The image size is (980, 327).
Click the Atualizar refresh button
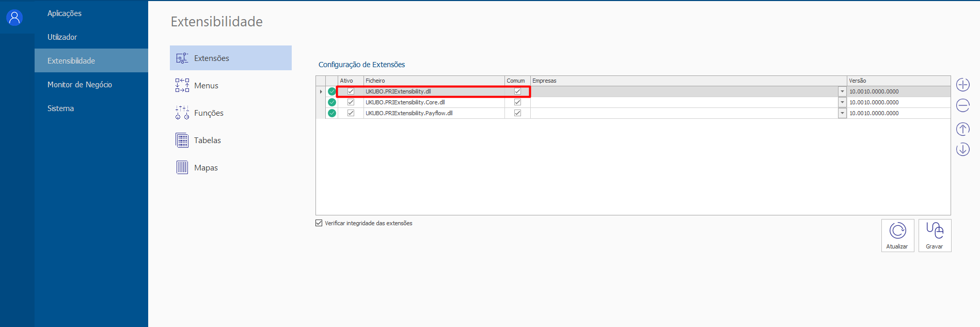point(897,236)
